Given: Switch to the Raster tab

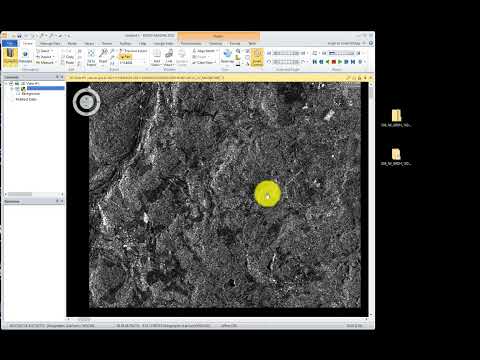Looking at the screenshot, I should (72, 43).
